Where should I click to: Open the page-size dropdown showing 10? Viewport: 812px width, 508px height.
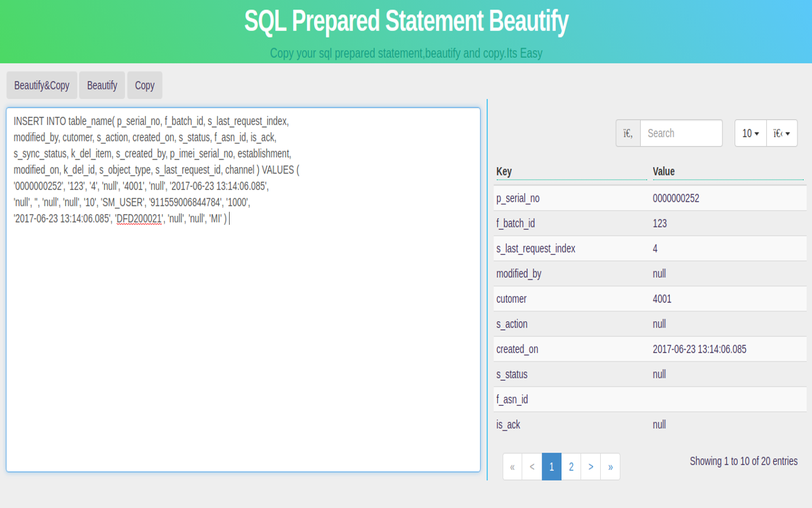[750, 133]
